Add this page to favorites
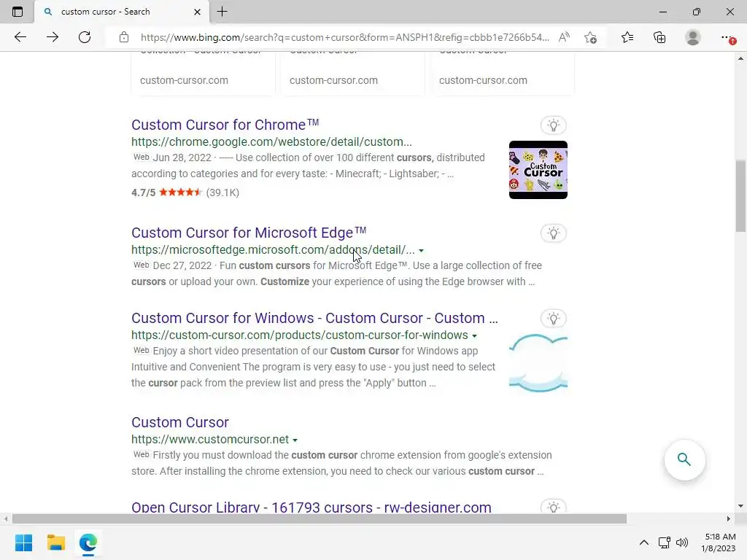 coord(591,37)
